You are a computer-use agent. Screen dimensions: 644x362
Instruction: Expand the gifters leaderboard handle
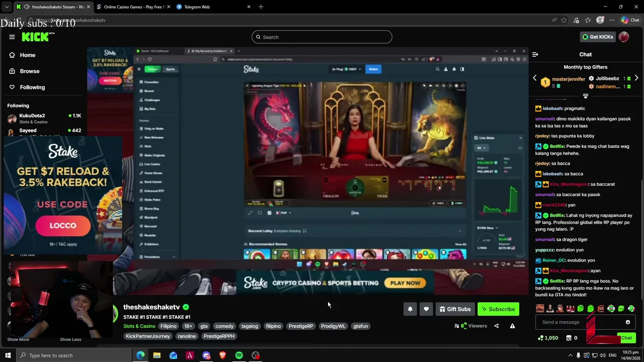click(585, 96)
